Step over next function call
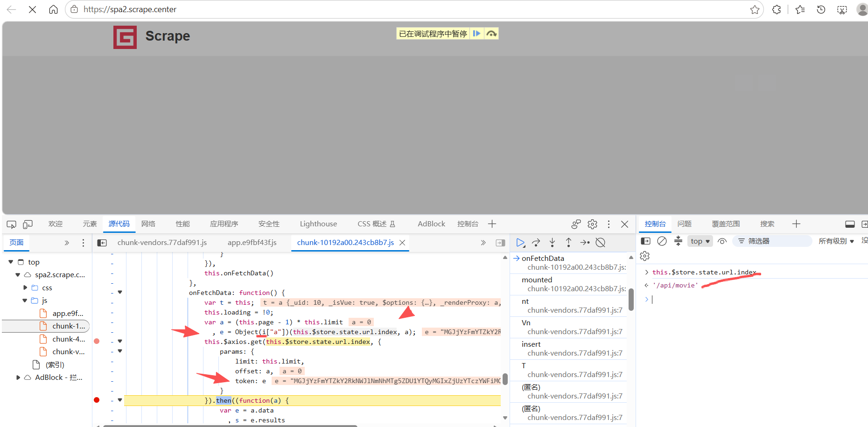The height and width of the screenshot is (427, 868). coord(536,243)
